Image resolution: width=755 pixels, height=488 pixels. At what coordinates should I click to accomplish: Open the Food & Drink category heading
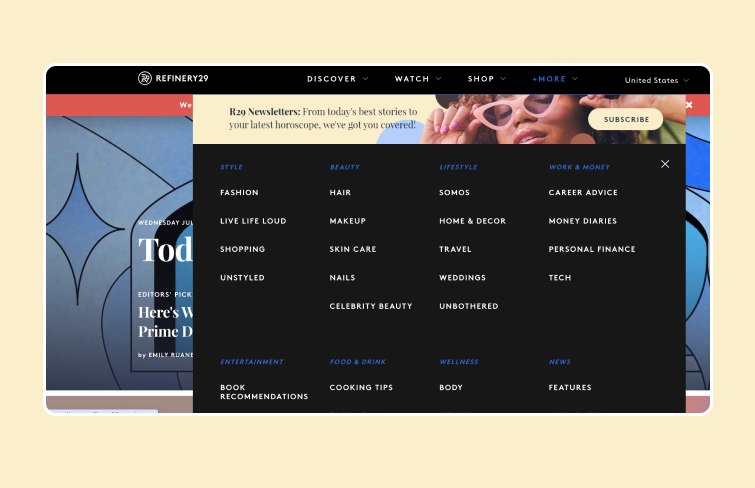[358, 362]
